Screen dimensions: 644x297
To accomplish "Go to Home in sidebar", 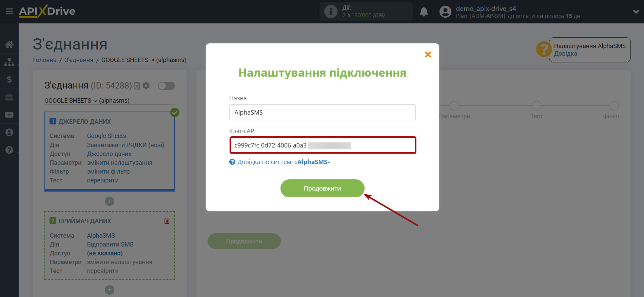I will (x=9, y=44).
